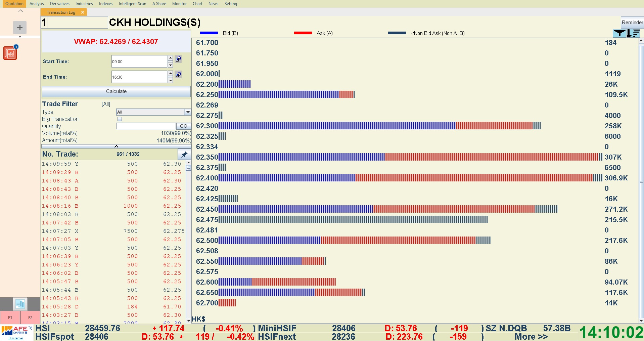The height and width of the screenshot is (341, 644).
Task: Click the More >> link in ticker bar
Action: [531, 337]
